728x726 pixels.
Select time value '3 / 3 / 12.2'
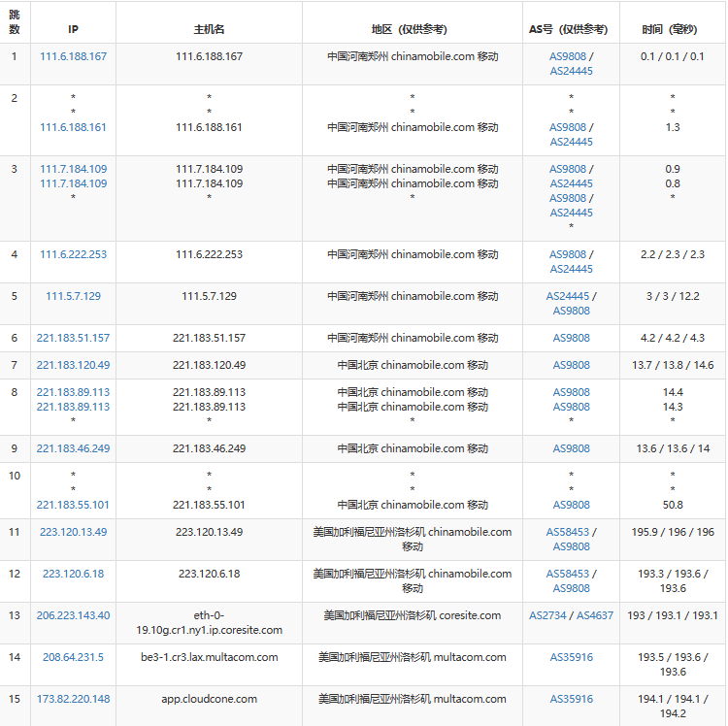point(673,296)
